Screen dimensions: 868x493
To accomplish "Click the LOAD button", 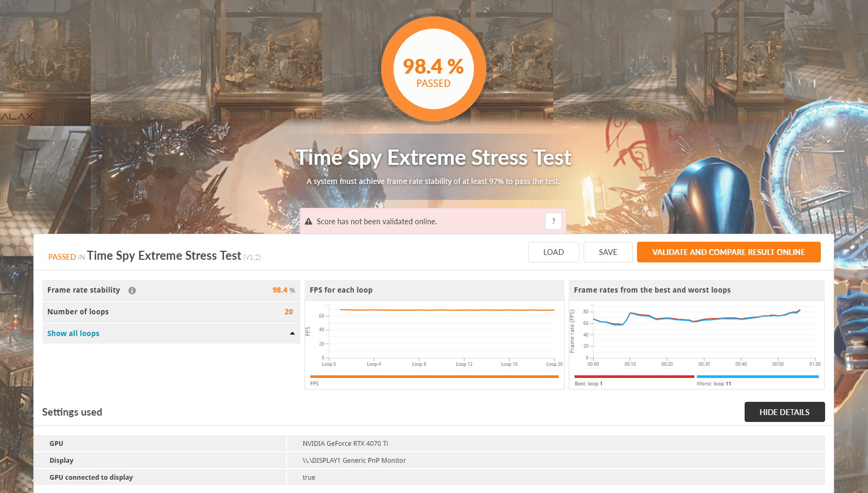I will (553, 252).
